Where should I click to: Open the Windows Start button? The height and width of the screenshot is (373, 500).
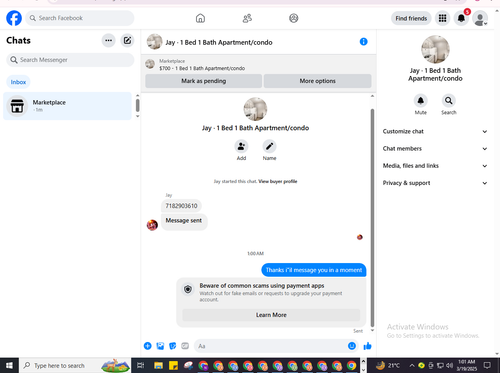[9, 365]
